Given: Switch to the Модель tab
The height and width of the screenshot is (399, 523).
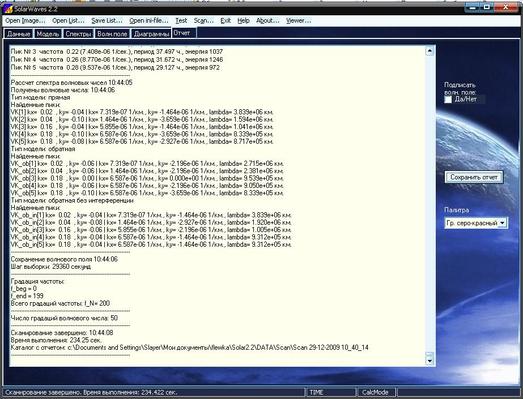Looking at the screenshot, I should point(48,34).
